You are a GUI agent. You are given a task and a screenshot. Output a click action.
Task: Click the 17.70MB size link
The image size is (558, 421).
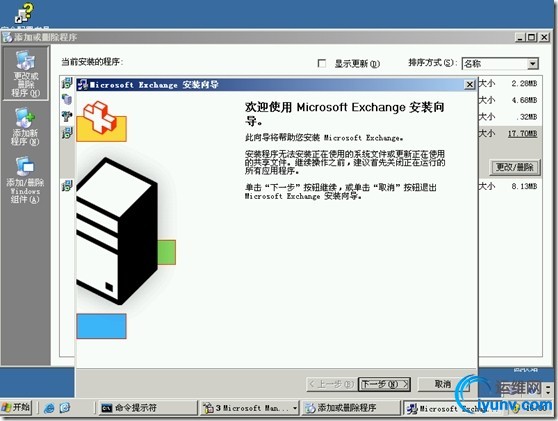[x=522, y=134]
